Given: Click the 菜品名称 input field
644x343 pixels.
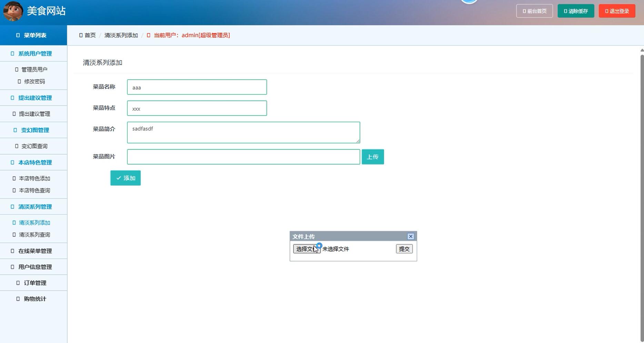Looking at the screenshot, I should pyautogui.click(x=197, y=87).
